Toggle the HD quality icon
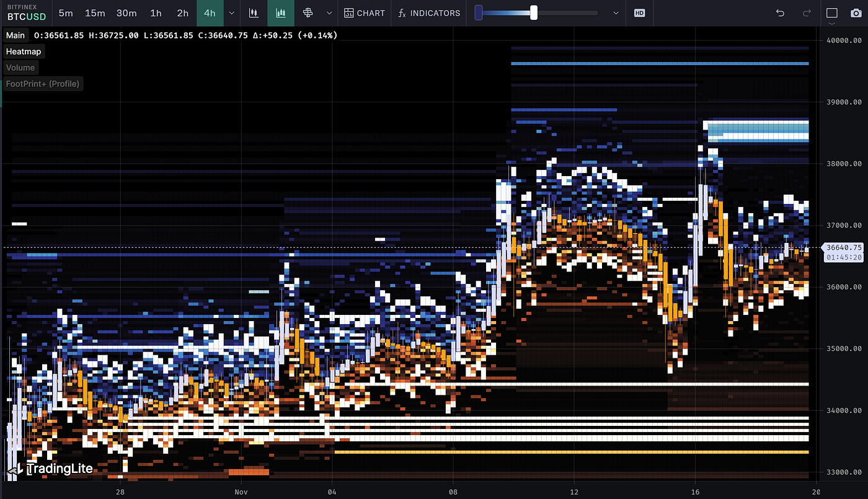The image size is (868, 499). click(639, 13)
